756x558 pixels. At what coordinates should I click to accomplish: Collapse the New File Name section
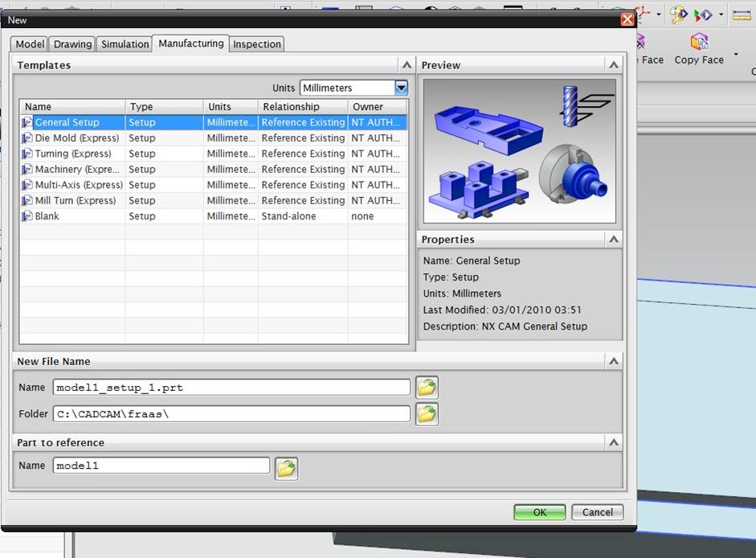[613, 361]
